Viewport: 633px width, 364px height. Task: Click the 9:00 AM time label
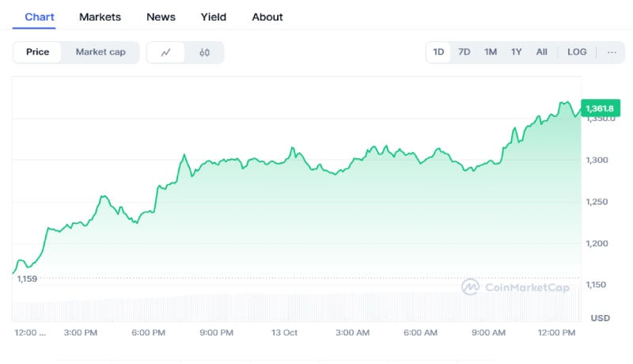(488, 332)
